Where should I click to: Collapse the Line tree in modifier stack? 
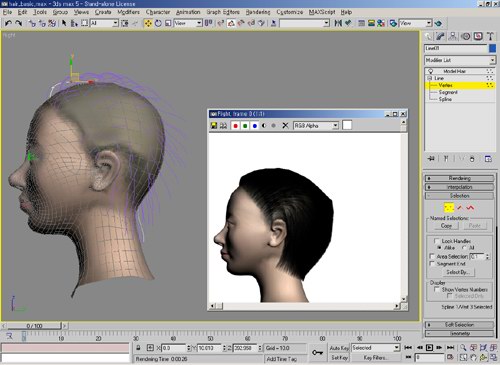(430, 78)
